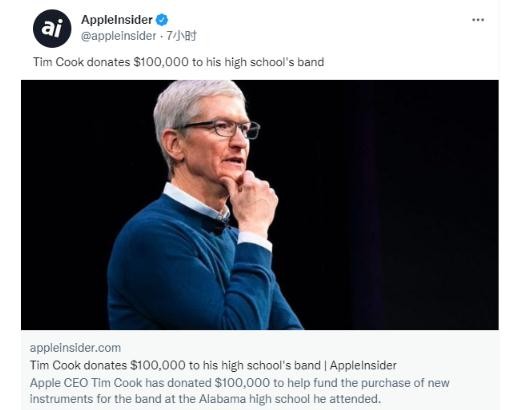Click 'AppleInsider' at the end of card headline
The image size is (523, 410).
coord(363,365)
